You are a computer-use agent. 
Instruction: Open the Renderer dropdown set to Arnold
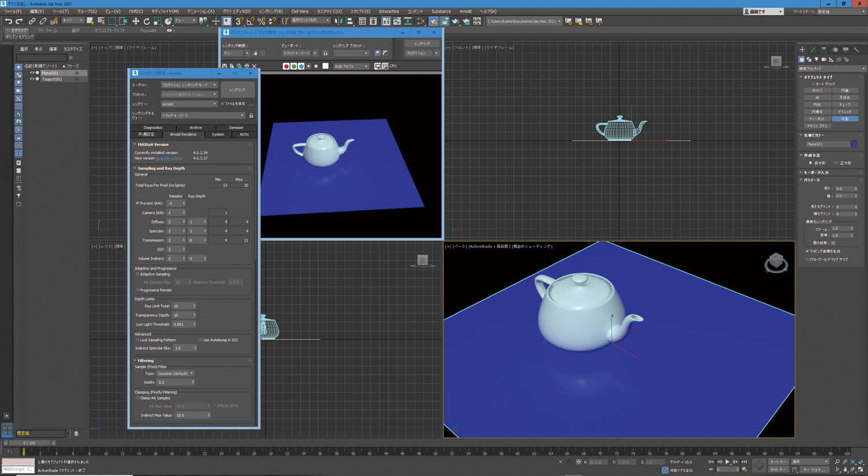[x=189, y=104]
